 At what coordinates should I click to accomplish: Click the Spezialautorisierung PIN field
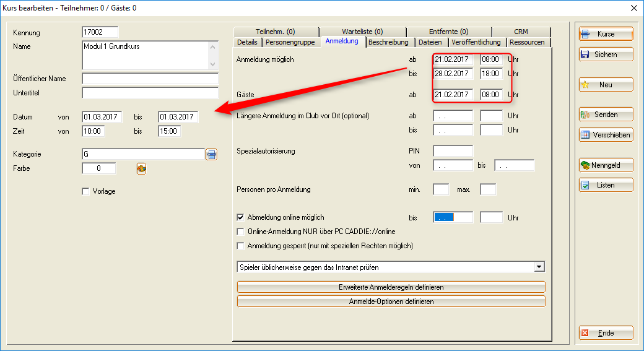453,151
